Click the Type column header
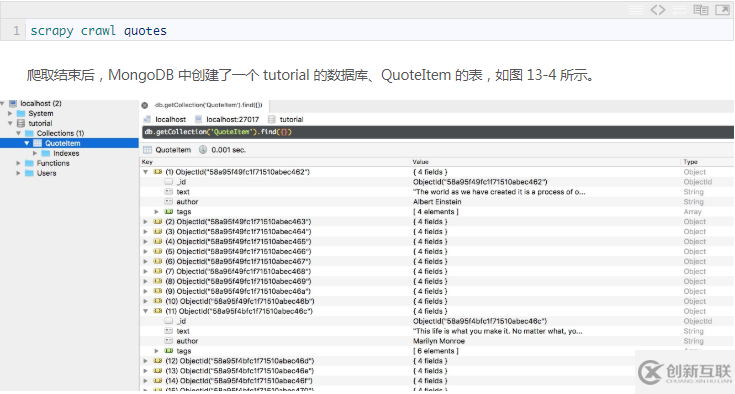735x394 pixels. click(x=690, y=162)
